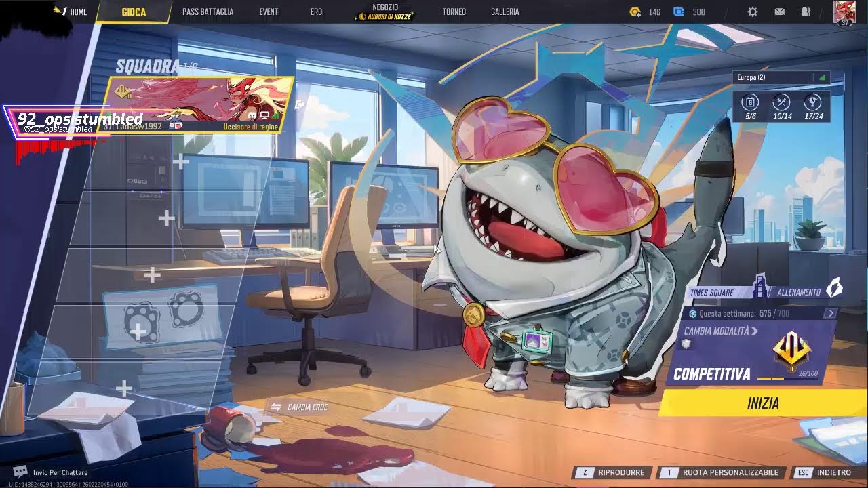Click the weekly points icon beside Questa settimana
Image resolution: width=868 pixels, height=488 pixels.
(692, 313)
